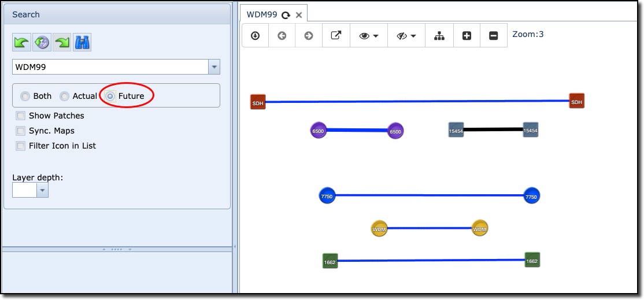Viewport: 644px width, 300px height.
Task: Click the hierarchy layout icon
Action: (x=439, y=36)
